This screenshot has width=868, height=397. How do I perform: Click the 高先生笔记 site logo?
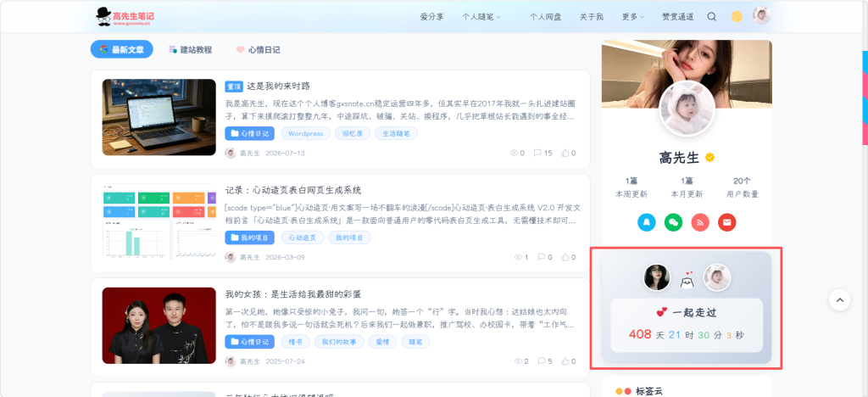pos(125,17)
